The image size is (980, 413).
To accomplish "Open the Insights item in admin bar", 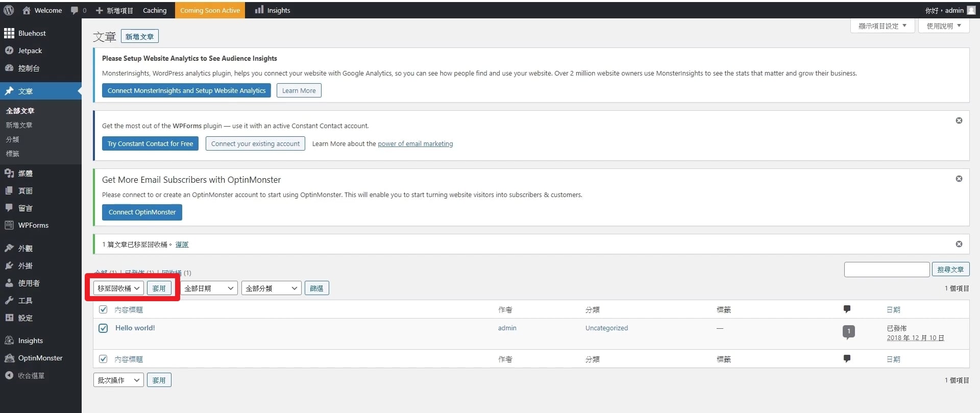I will (273, 10).
